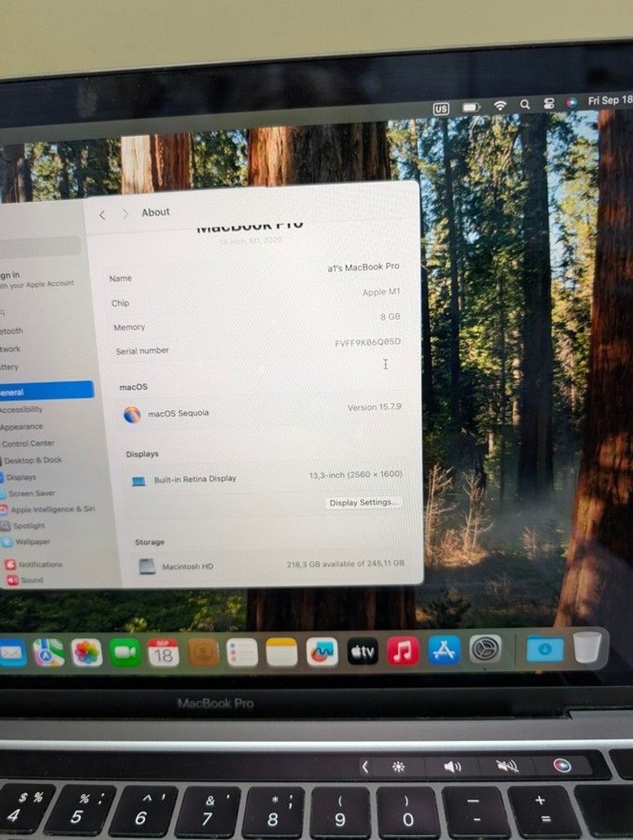The image size is (633, 840).
Task: Click Sign in with your Apple Account
Action: coord(36,279)
